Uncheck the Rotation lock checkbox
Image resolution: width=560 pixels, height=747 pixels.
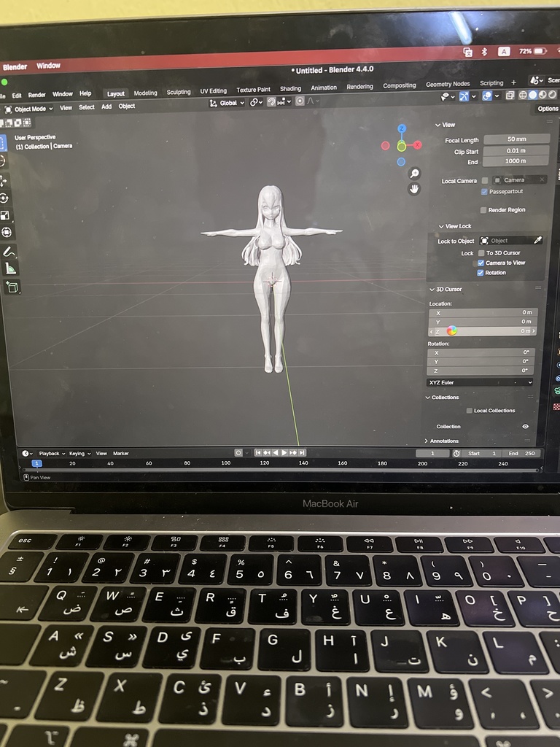click(x=481, y=273)
